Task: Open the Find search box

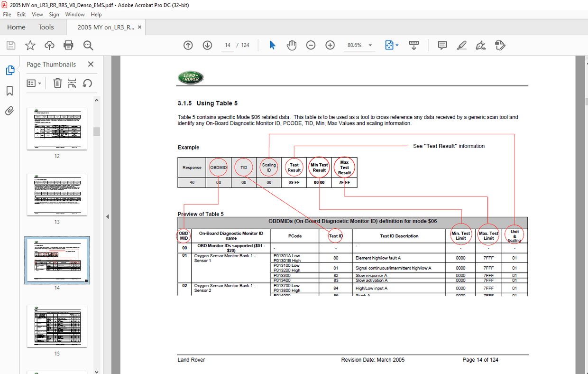Action: pos(88,45)
